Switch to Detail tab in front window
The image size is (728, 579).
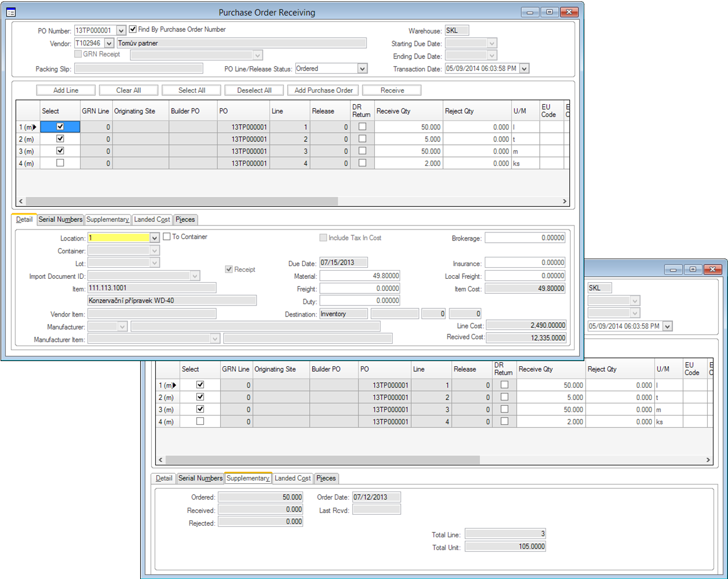click(x=24, y=220)
